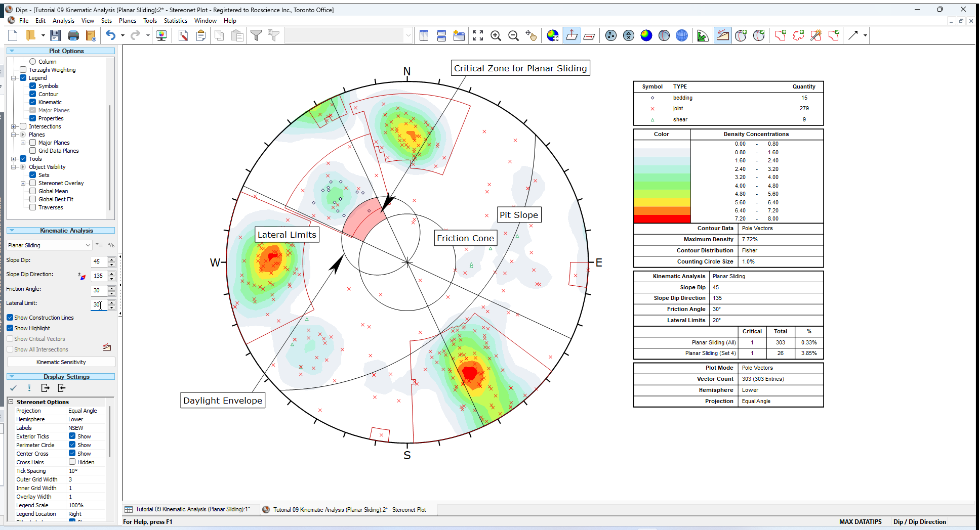
Task: Open the Statistics menu
Action: coord(175,21)
